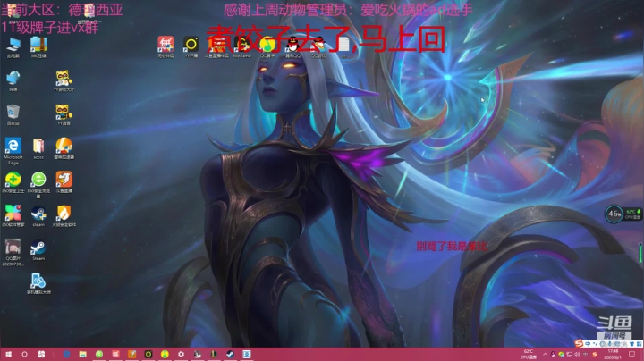Viewport: 644px width, 361px height.
Task: Open the Windows Start button
Action: (8, 354)
